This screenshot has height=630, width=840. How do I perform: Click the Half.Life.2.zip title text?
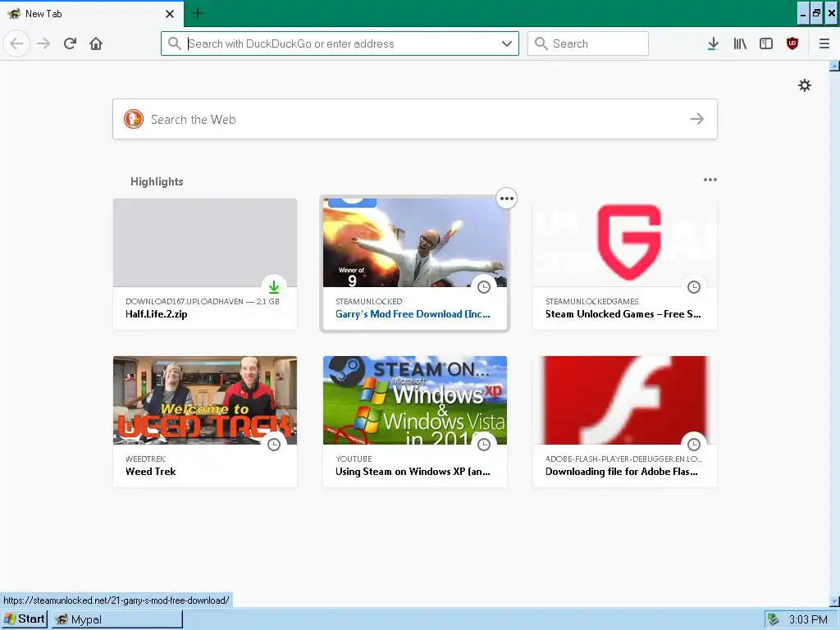pos(157,314)
